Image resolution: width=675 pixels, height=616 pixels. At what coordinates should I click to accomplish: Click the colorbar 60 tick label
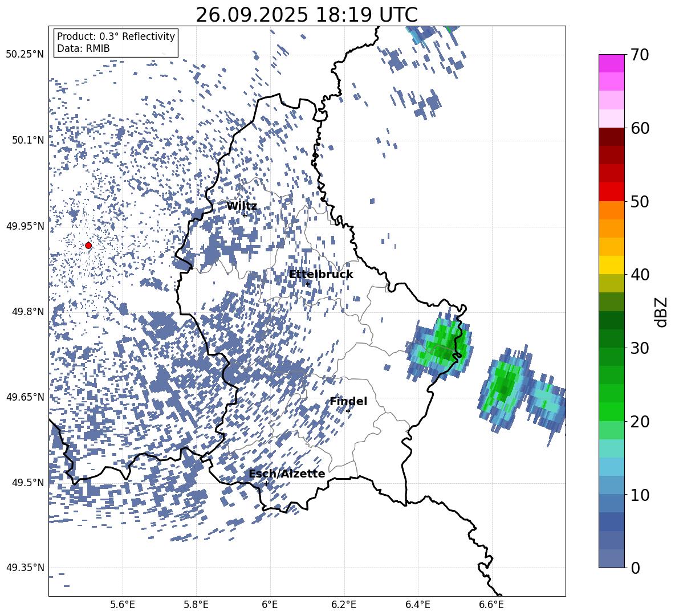640,128
